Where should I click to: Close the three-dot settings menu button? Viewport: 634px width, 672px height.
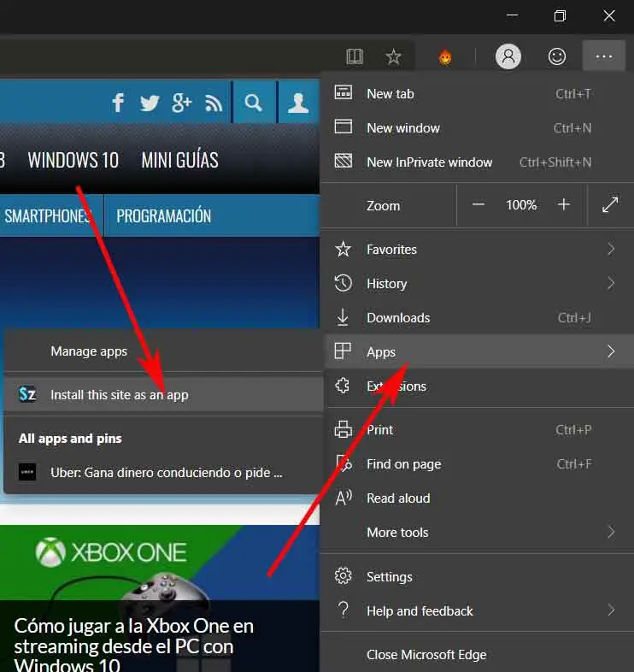[603, 56]
